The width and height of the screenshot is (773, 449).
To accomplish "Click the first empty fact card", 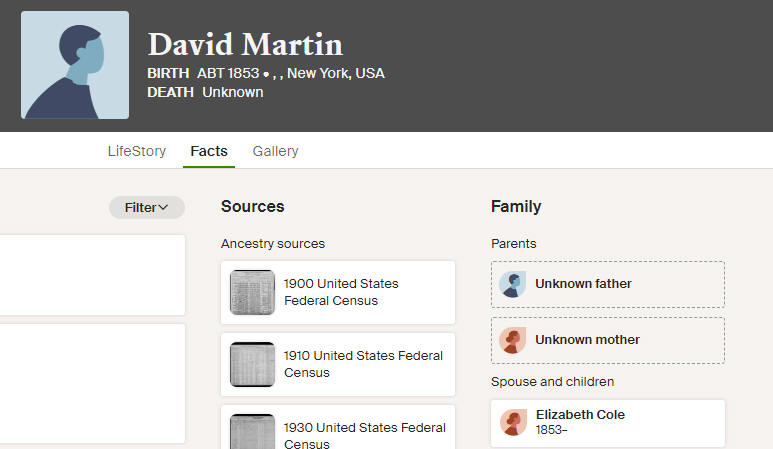I will click(x=93, y=275).
